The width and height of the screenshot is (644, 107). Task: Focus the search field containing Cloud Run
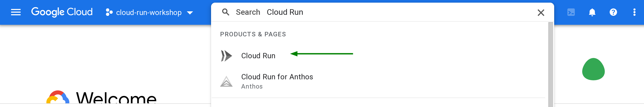(370, 12)
